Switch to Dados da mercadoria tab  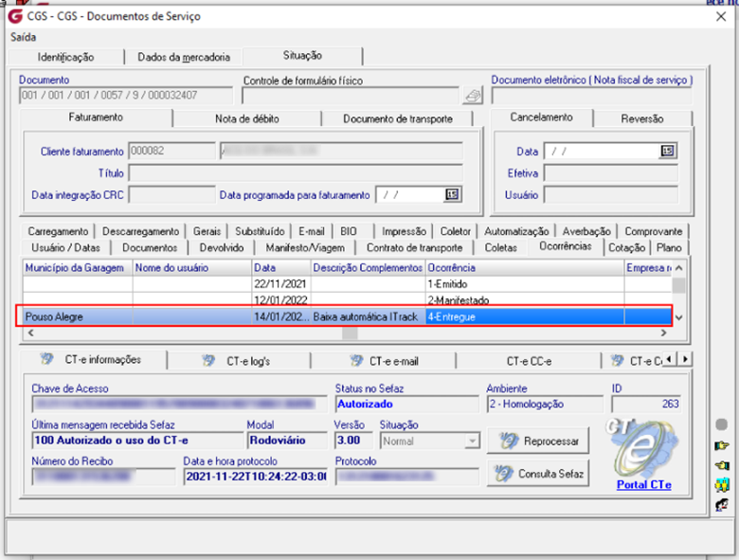184,57
